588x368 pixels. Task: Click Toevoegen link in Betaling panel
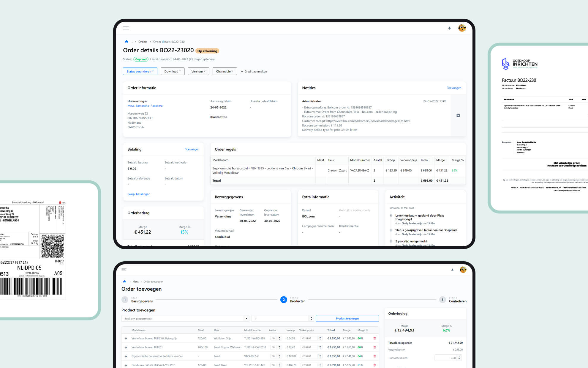click(192, 149)
